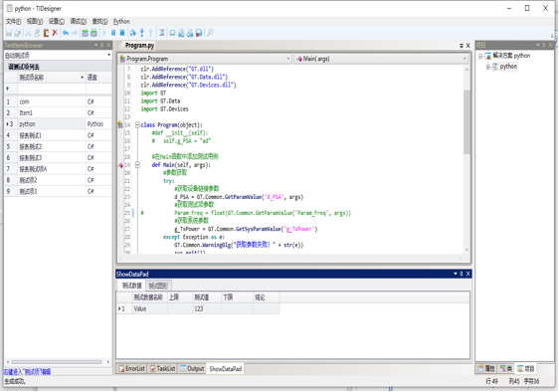Viewport: 559px width, 392px height.
Task: Click the Copy icon in the toolbar
Action: (x=37, y=33)
